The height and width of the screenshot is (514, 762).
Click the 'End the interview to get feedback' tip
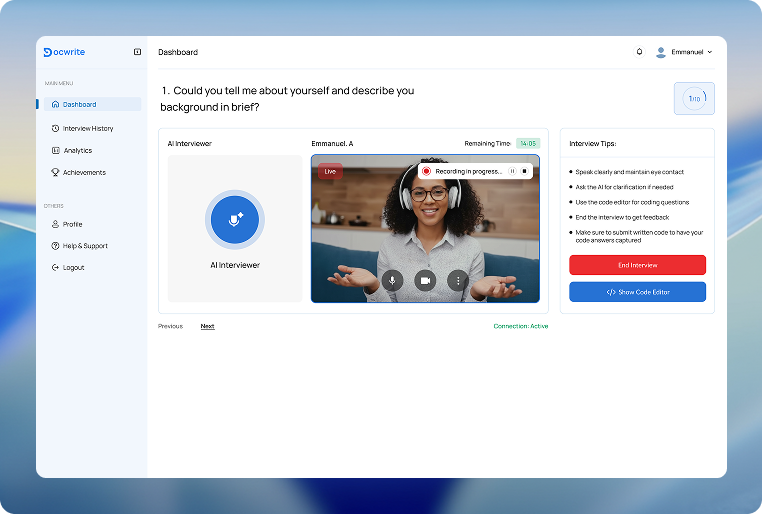(x=622, y=217)
